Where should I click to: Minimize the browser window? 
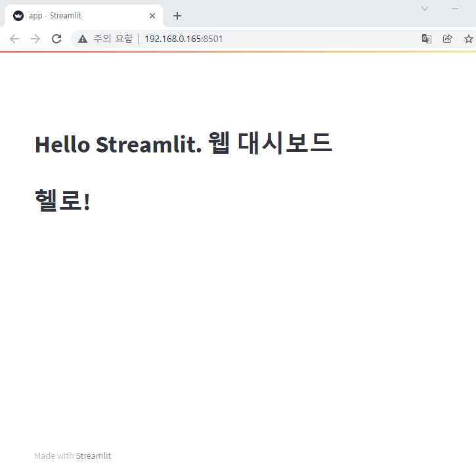455,9
